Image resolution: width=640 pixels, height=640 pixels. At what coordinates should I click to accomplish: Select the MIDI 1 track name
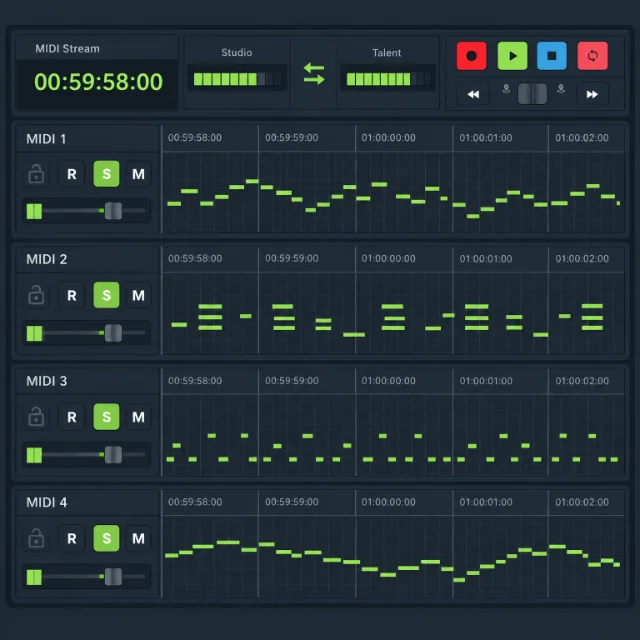click(46, 139)
